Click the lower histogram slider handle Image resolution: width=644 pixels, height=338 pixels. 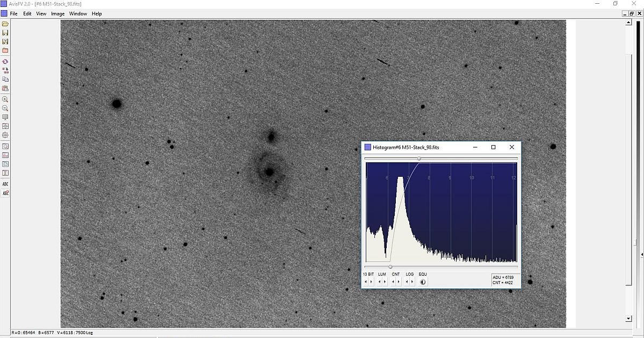[x=390, y=267]
